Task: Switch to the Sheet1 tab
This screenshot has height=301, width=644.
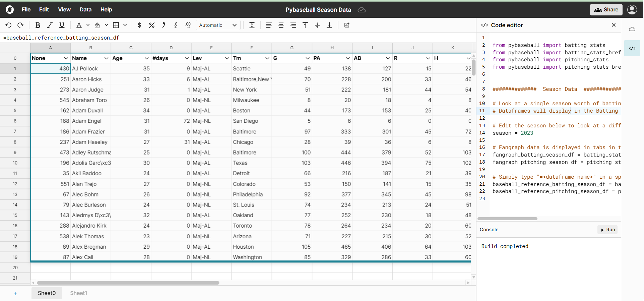Action: [78, 293]
